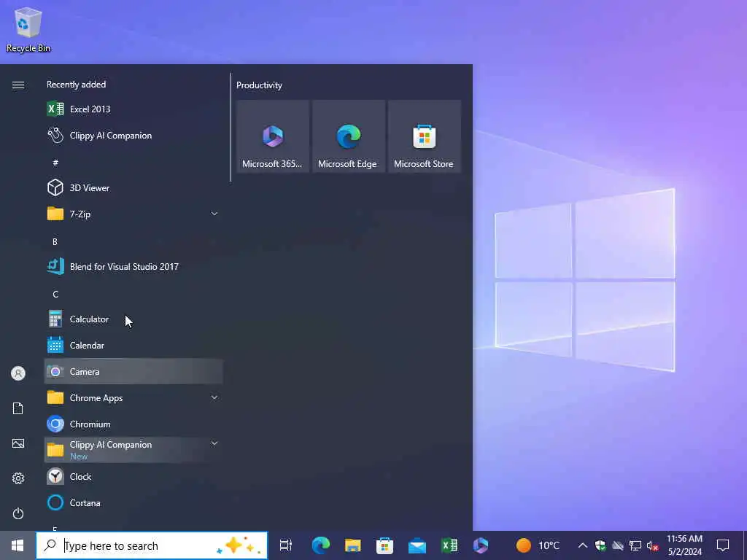Open the 10°C weather widget
This screenshot has width=747, height=560.
[538, 545]
